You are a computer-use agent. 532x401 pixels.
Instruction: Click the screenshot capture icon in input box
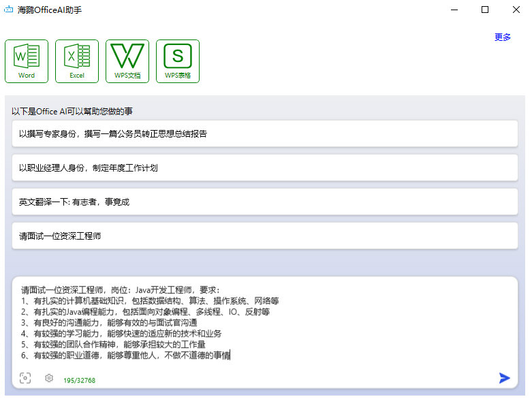25,378
